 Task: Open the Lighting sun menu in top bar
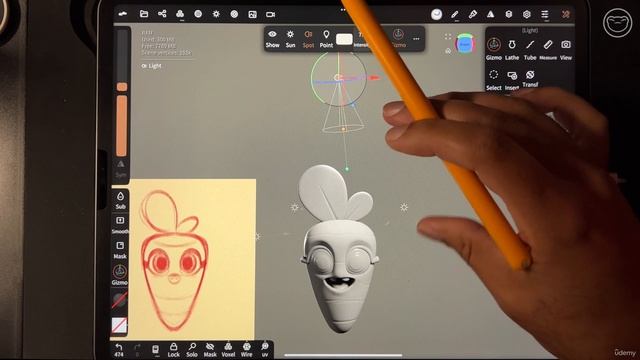[x=216, y=14]
